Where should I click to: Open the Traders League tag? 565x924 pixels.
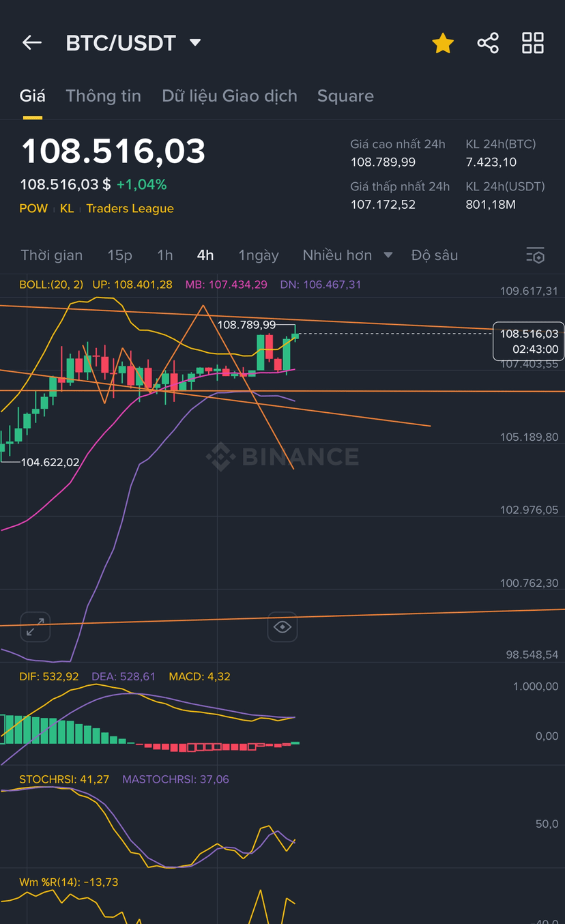pos(130,209)
